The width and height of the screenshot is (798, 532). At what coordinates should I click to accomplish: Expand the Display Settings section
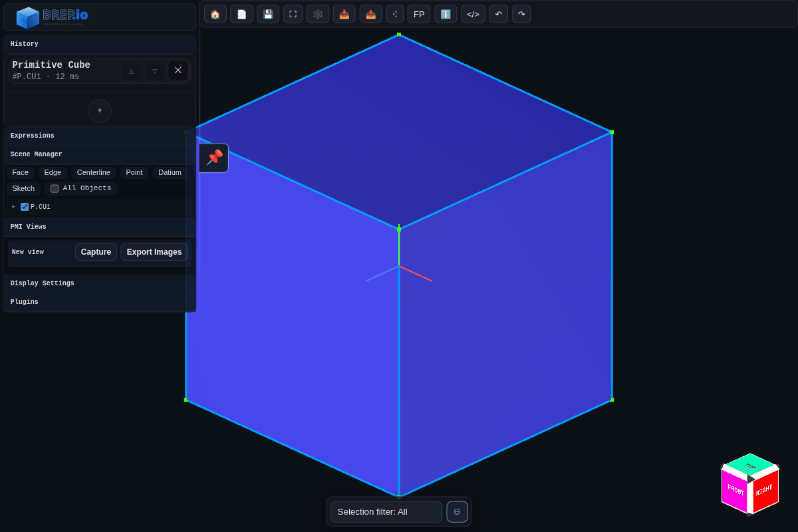point(43,283)
